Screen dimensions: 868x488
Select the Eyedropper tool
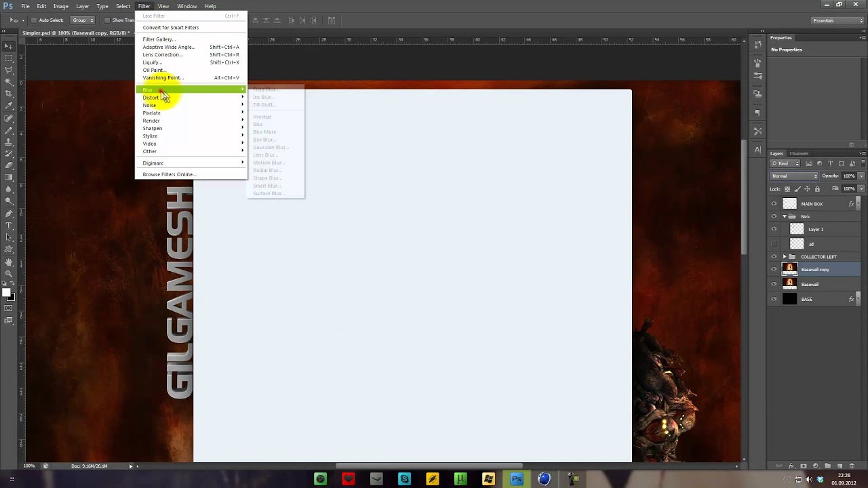tap(9, 106)
